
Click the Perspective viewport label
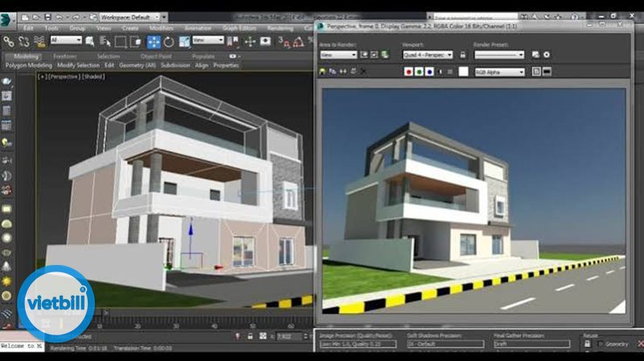(x=64, y=77)
